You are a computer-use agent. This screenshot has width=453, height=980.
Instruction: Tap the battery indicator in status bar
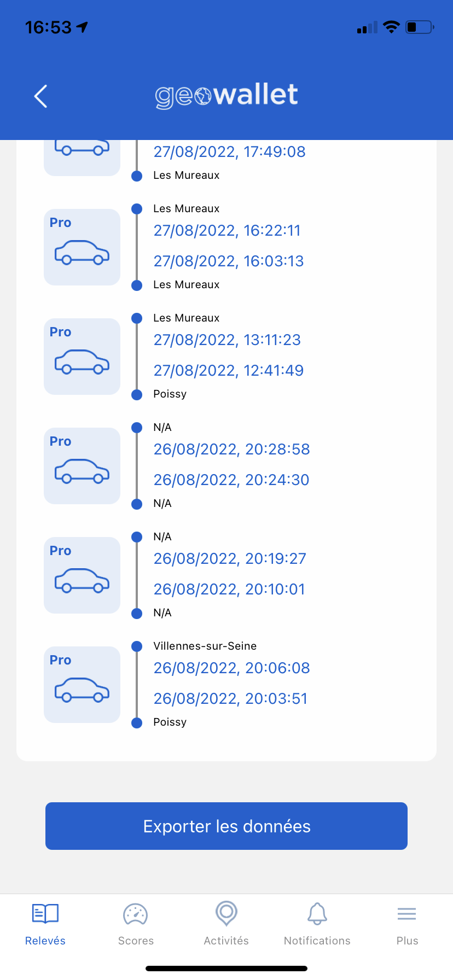click(x=419, y=27)
